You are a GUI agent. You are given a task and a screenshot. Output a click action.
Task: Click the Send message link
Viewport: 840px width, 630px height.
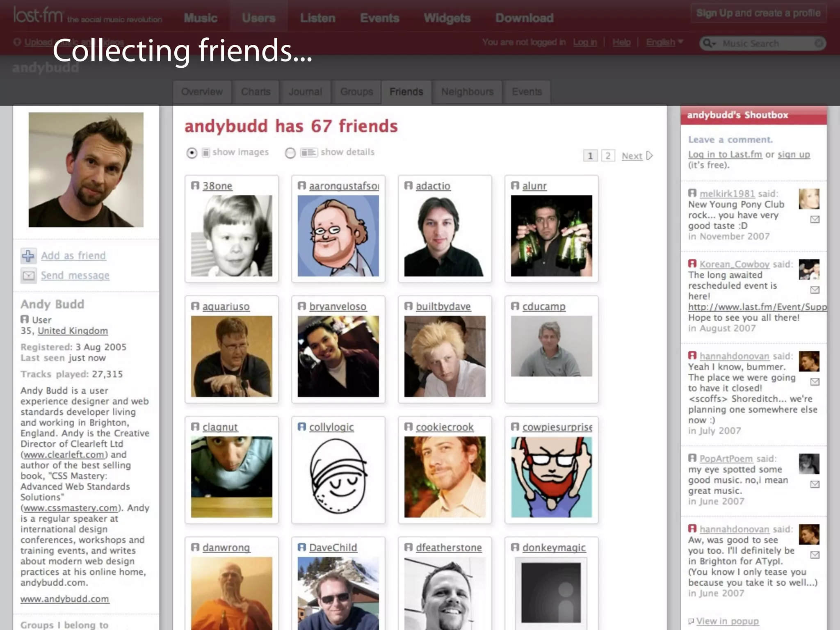pos(75,275)
